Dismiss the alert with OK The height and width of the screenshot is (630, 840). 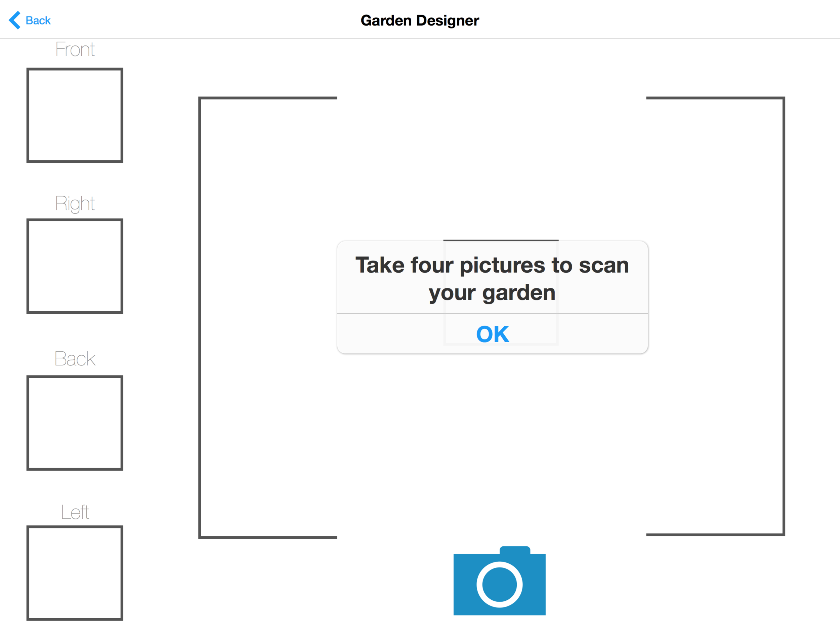point(493,334)
